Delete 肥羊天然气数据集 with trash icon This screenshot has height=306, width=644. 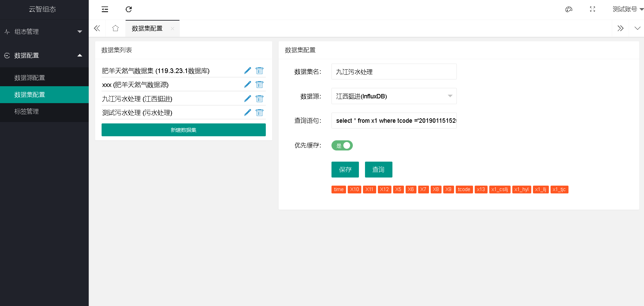[x=259, y=71]
